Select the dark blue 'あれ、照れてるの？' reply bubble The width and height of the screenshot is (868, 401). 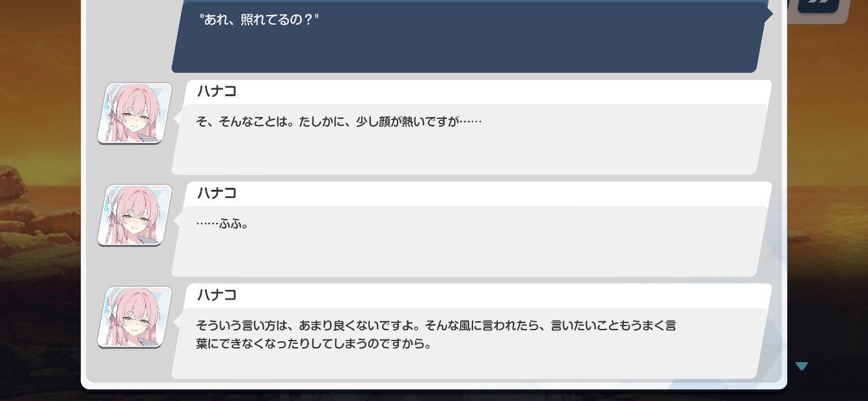(x=468, y=36)
